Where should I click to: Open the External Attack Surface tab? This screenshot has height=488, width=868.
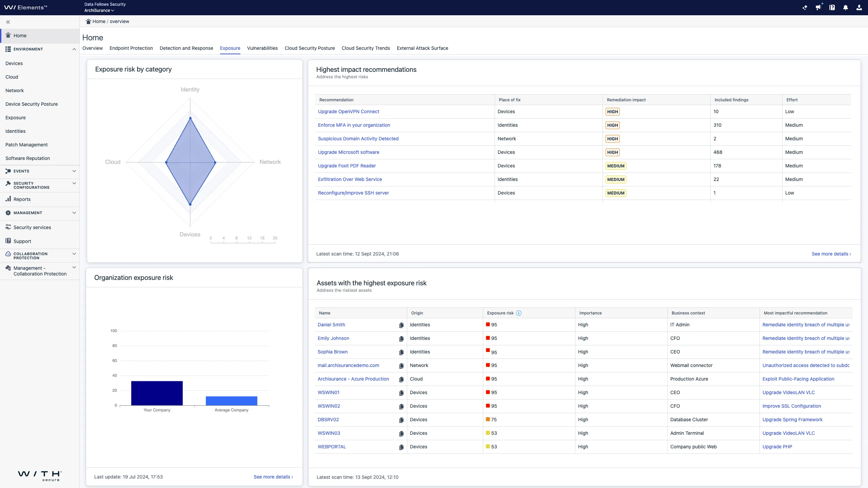[422, 48]
